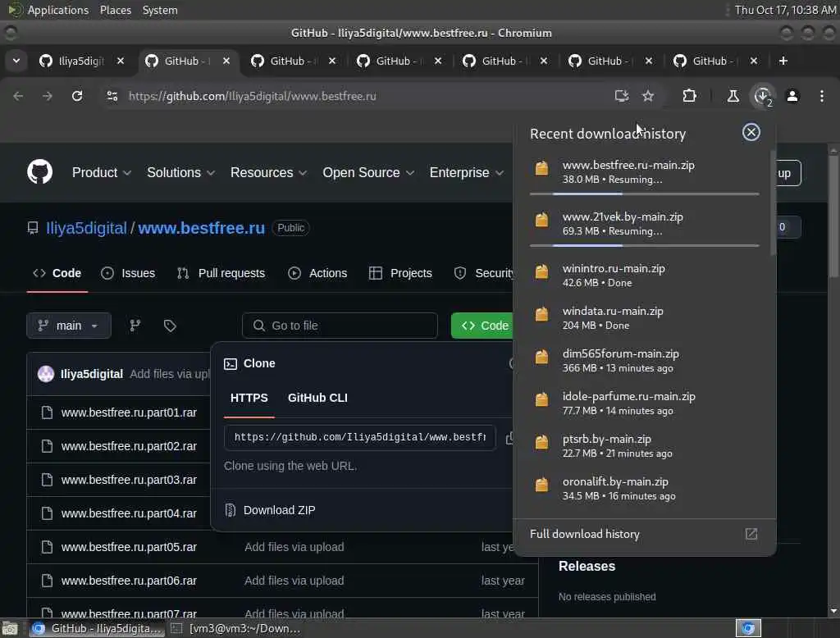Focus the Go to file search field

pos(340,326)
